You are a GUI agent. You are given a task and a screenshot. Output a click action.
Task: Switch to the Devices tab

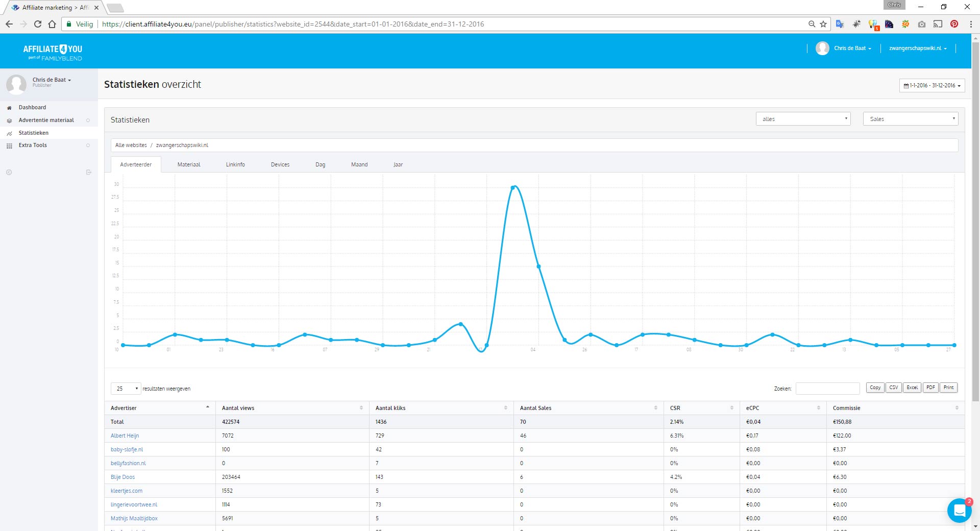[x=280, y=164]
